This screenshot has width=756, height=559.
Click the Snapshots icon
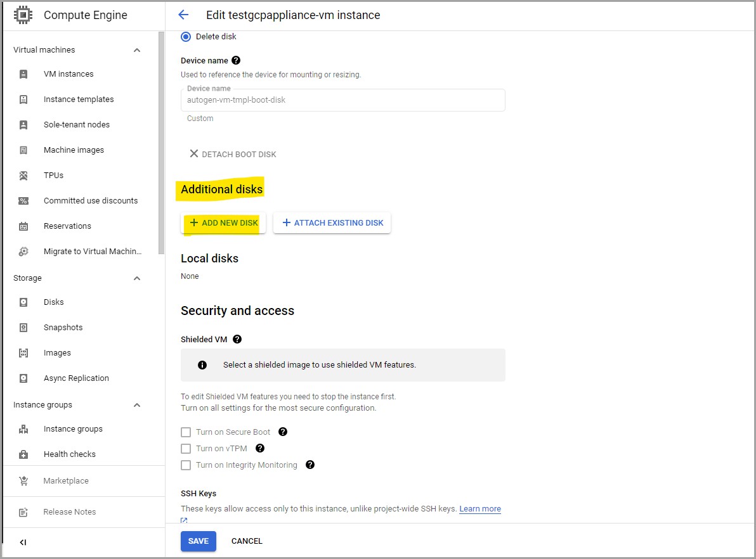click(x=23, y=328)
